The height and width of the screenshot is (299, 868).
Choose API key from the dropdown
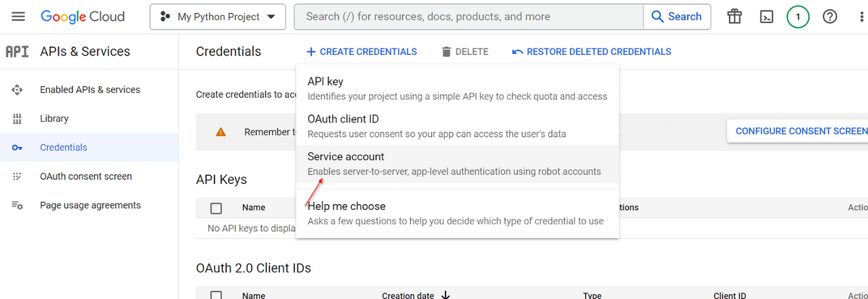[x=457, y=88]
